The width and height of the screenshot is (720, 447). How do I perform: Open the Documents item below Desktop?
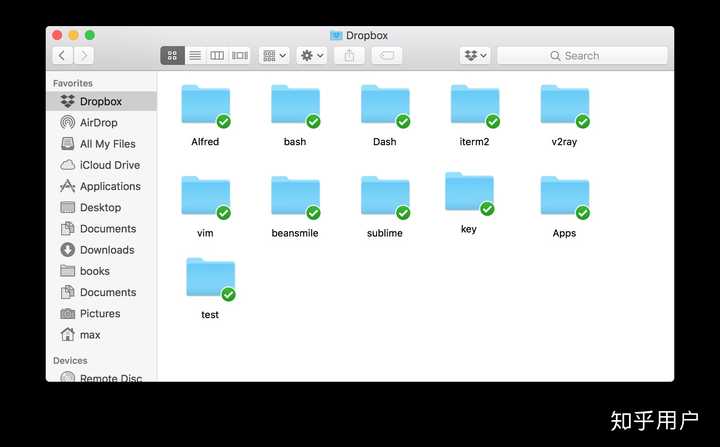coord(101,228)
